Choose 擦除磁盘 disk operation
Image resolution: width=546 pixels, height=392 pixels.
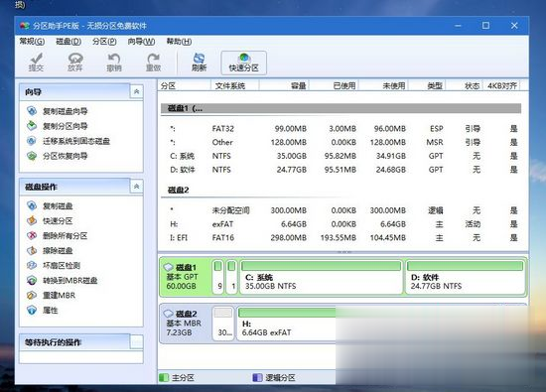pos(51,251)
